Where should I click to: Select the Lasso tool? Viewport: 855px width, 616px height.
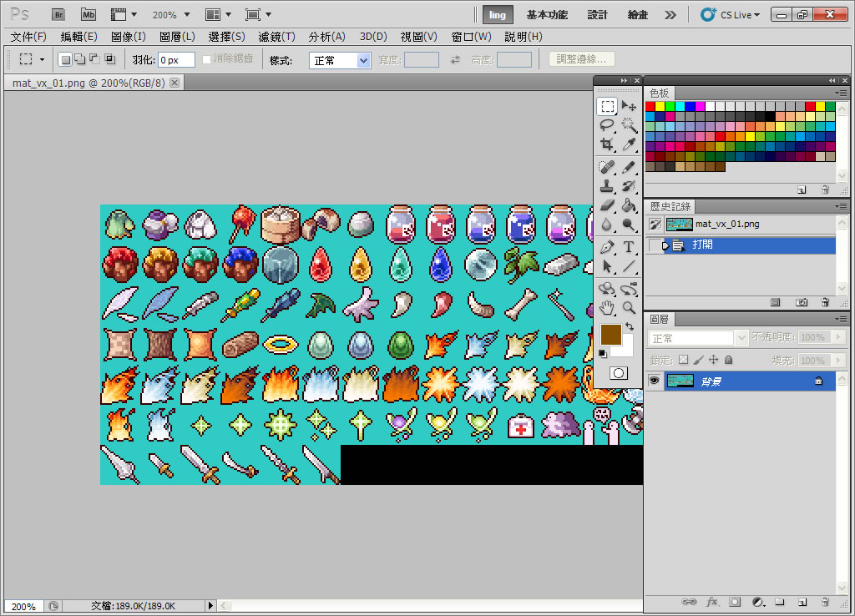pos(607,125)
